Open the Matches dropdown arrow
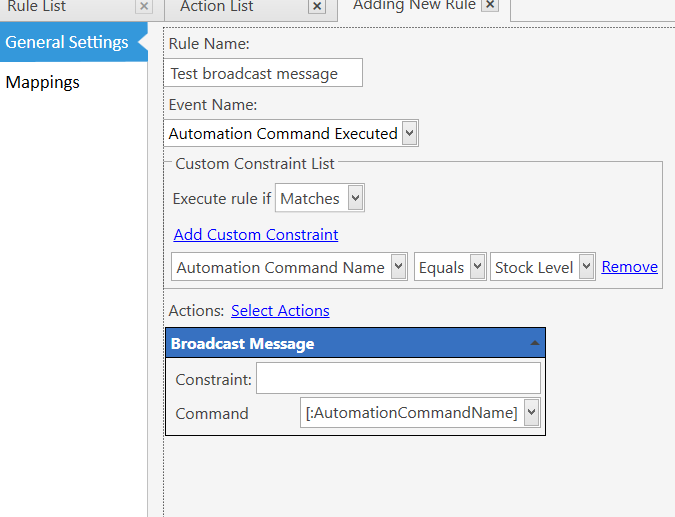Viewport: 675px width, 517px height. point(356,198)
